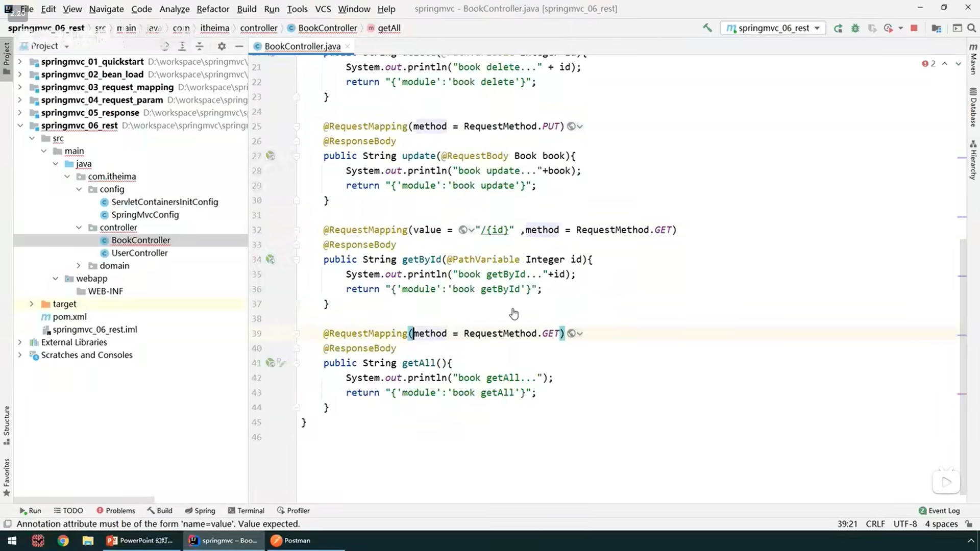
Task: Click the CRLF line separator entry
Action: (x=875, y=524)
